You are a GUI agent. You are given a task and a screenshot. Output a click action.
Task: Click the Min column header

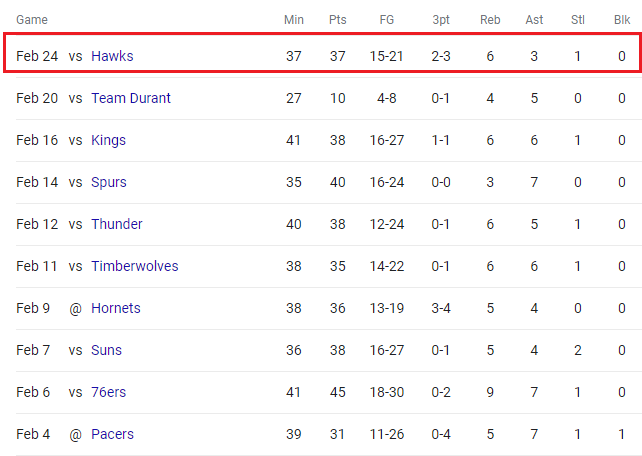point(294,20)
